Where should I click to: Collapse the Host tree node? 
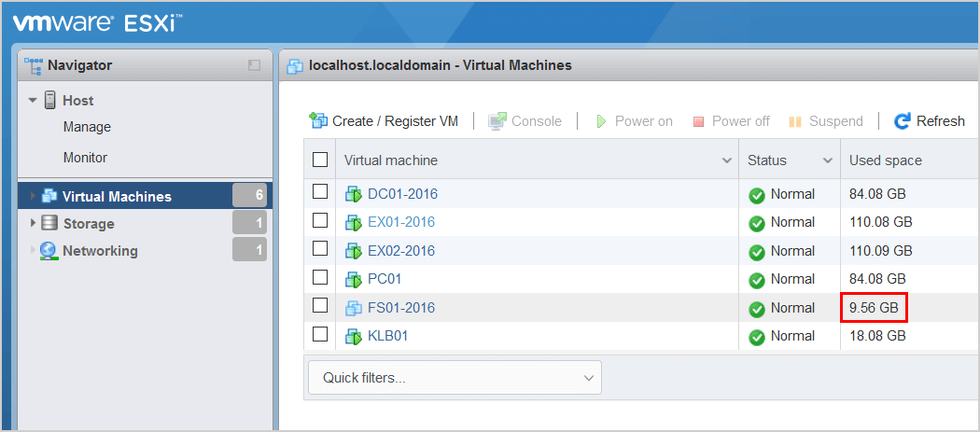tap(33, 101)
